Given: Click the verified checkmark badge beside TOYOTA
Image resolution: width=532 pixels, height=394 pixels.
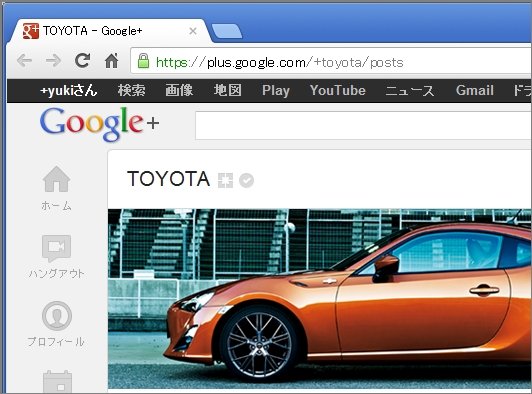Looking at the screenshot, I should [246, 180].
